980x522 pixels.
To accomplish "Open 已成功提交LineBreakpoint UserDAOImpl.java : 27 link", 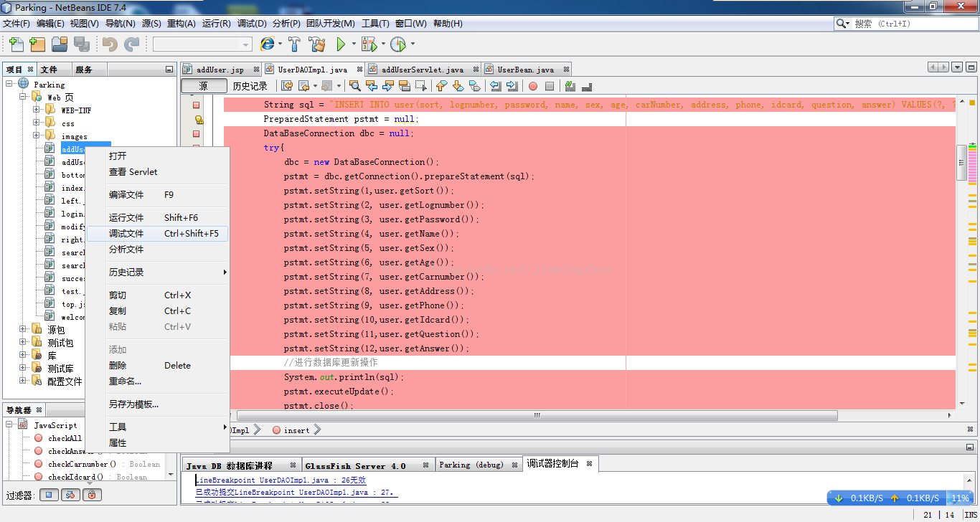I will coord(296,492).
